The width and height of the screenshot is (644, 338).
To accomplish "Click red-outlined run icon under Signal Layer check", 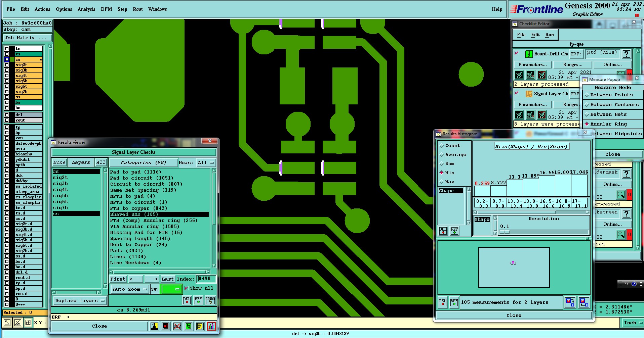I will [542, 115].
